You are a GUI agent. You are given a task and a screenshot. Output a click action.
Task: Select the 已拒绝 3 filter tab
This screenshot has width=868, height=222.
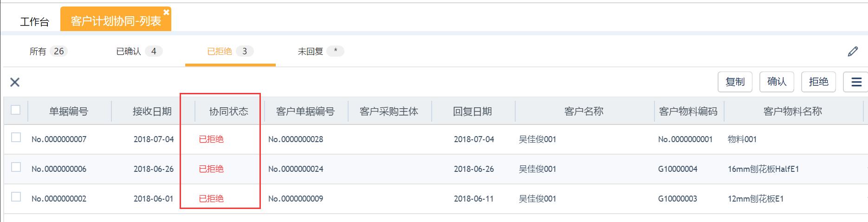[230, 51]
